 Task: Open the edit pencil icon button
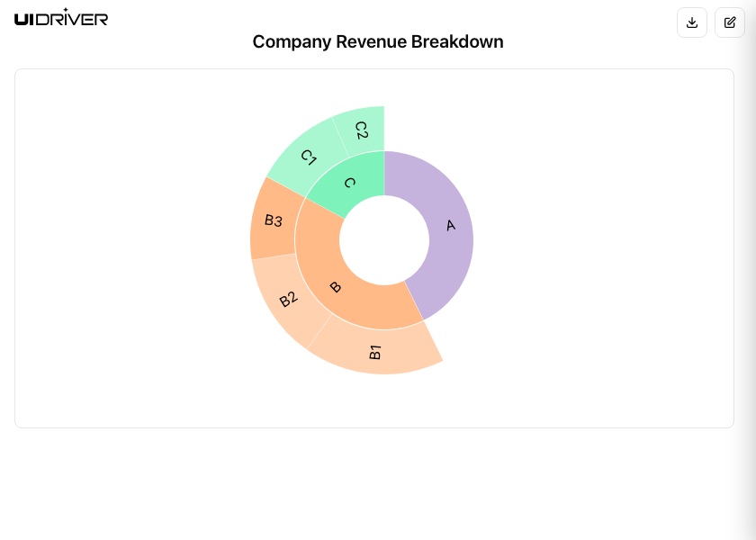[729, 22]
